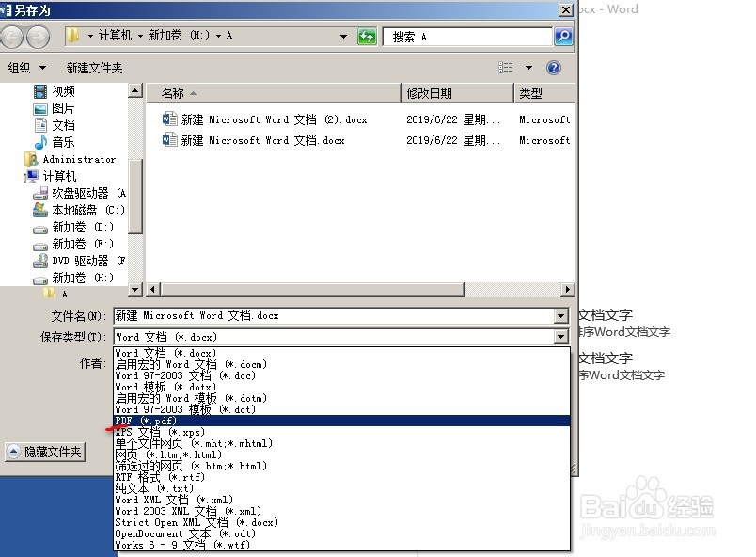This screenshot has height=557, width=756.
Task: Click the Back navigation arrow
Action: pos(11,36)
